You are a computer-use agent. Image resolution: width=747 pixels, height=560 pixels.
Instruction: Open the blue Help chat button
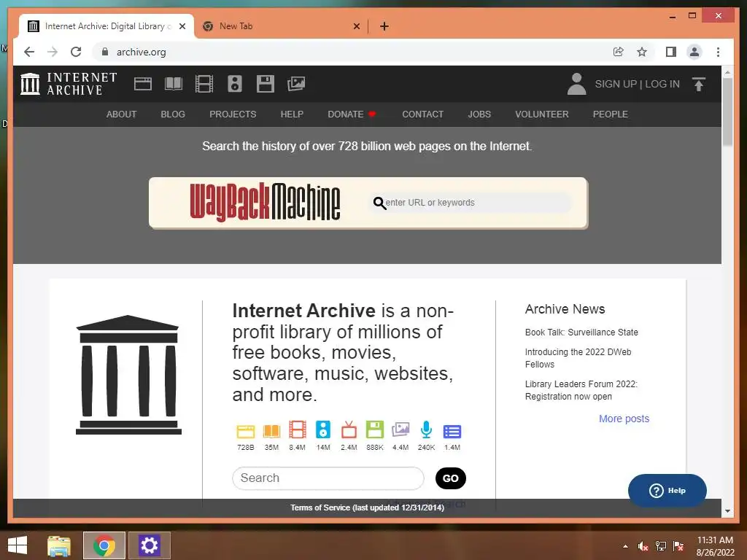667,491
